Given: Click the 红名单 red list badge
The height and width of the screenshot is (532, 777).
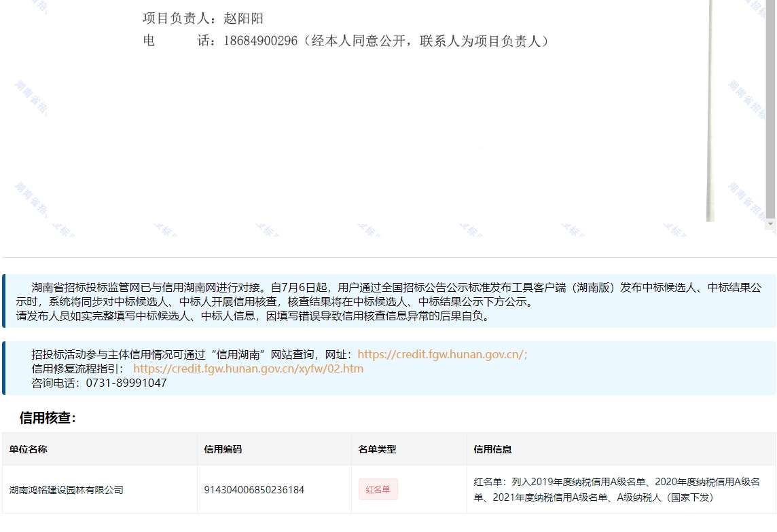Looking at the screenshot, I should (378, 489).
